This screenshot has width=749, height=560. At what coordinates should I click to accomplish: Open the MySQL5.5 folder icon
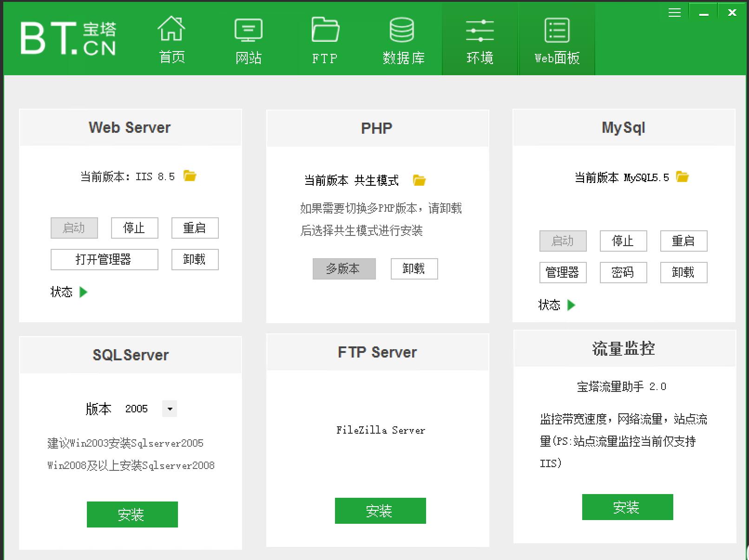682,176
